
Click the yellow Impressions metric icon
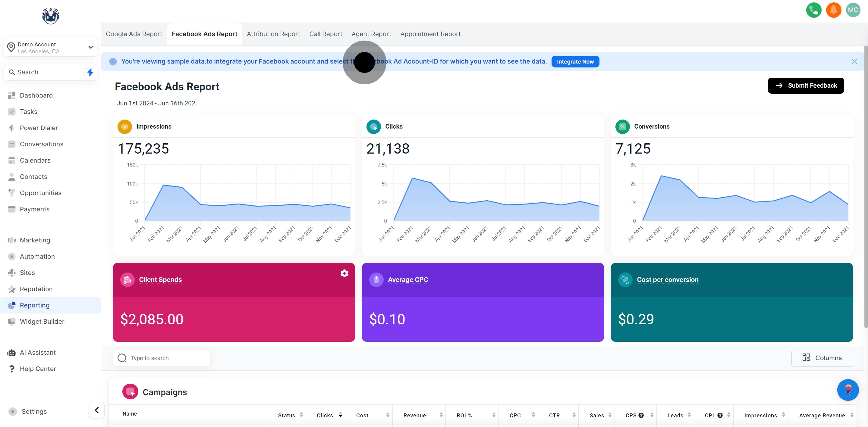[124, 126]
